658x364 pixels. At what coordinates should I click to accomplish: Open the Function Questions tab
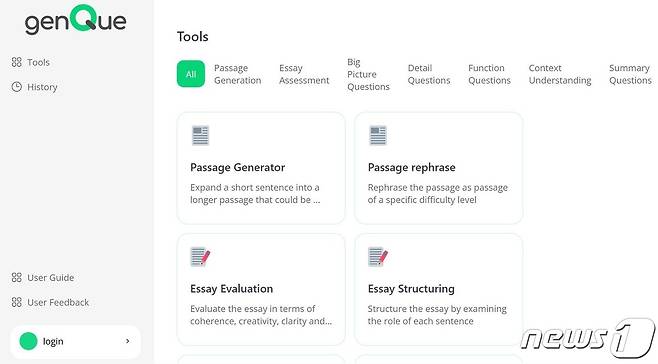[x=489, y=74]
